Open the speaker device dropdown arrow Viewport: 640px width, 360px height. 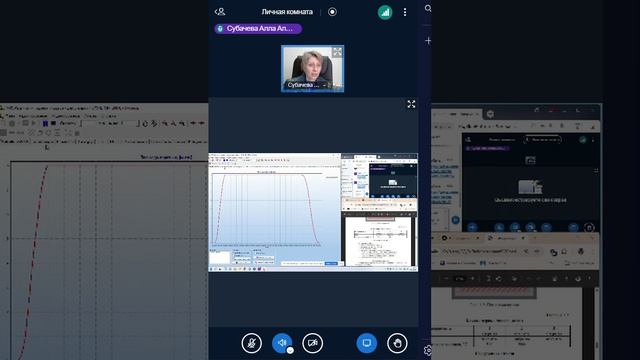pyautogui.click(x=290, y=350)
